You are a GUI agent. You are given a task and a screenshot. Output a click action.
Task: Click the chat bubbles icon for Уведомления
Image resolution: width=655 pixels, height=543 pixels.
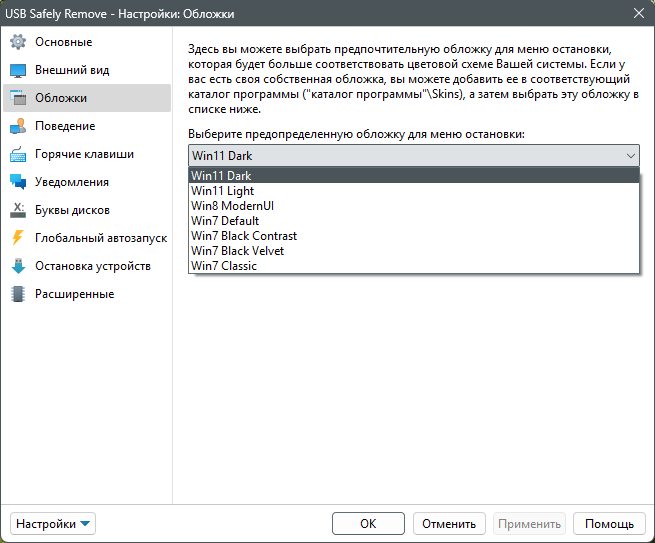coord(17,182)
